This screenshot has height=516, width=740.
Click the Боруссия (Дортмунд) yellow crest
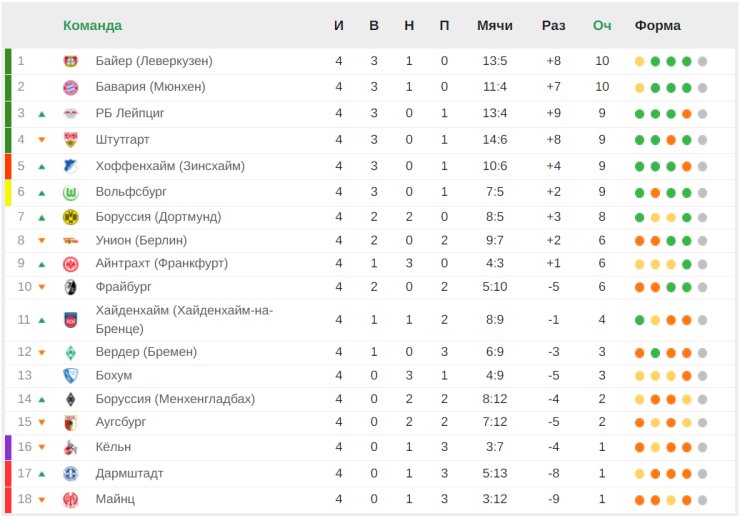(70, 217)
